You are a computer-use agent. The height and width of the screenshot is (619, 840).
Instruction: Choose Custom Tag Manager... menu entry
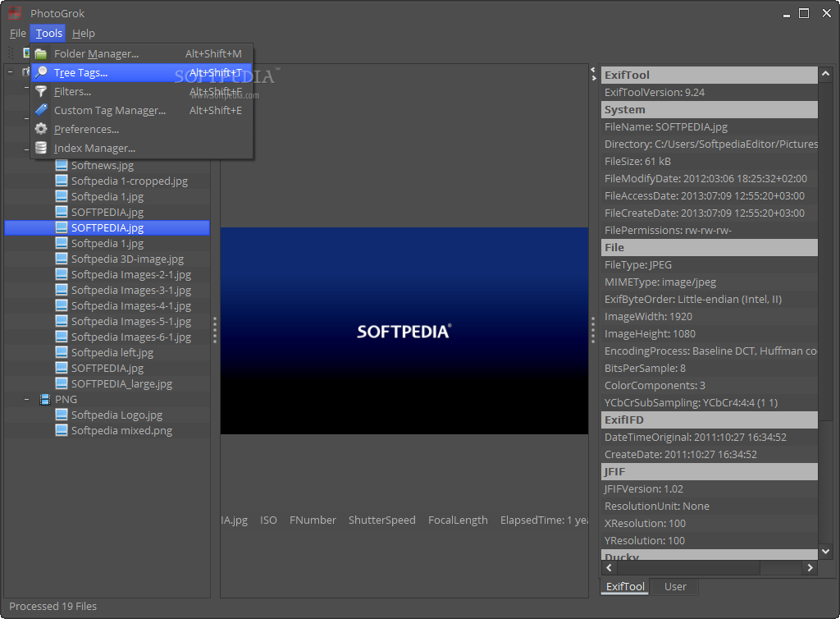click(141, 110)
